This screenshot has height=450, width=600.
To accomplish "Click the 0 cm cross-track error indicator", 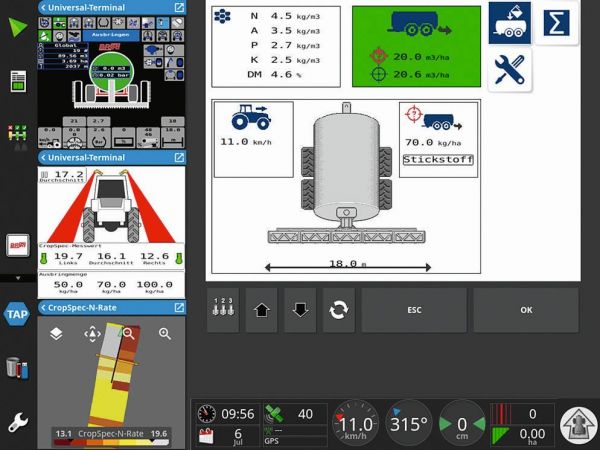I will pos(462,424).
